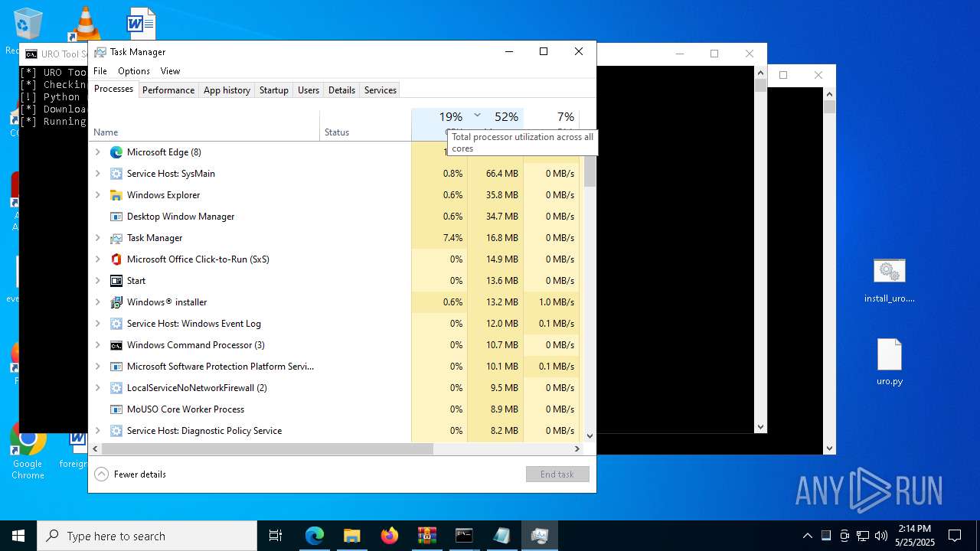Select the install_uro desktop file icon
The height and width of the screenshot is (551, 980).
click(890, 281)
